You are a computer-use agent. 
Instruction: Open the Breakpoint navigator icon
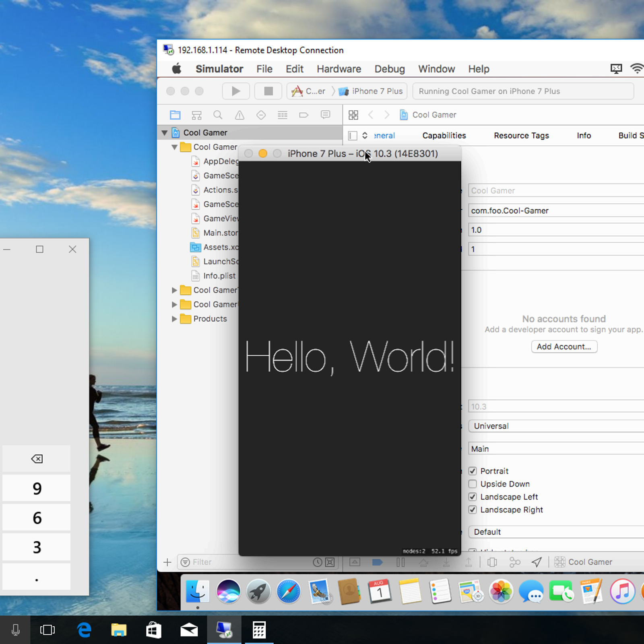(x=304, y=115)
